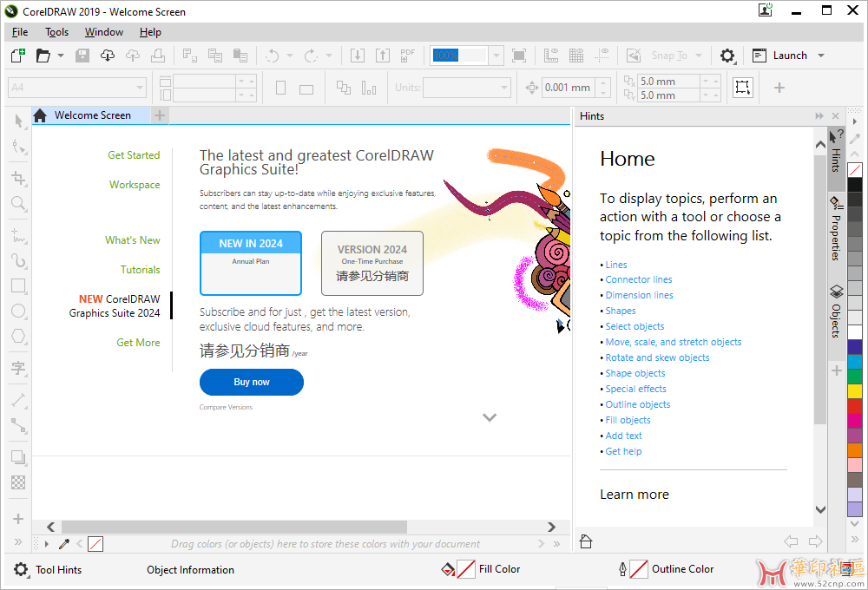
Task: Click the Save disk icon
Action: tap(82, 56)
